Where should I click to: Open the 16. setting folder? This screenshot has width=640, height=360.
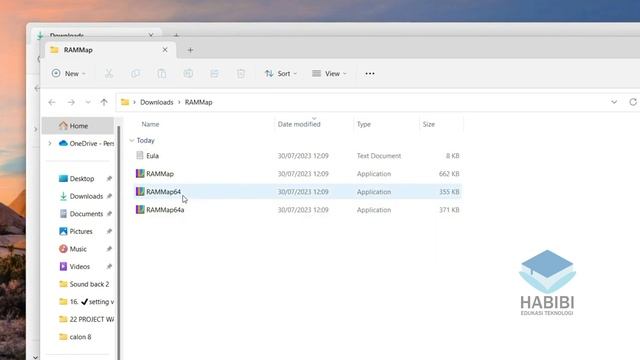click(x=86, y=302)
